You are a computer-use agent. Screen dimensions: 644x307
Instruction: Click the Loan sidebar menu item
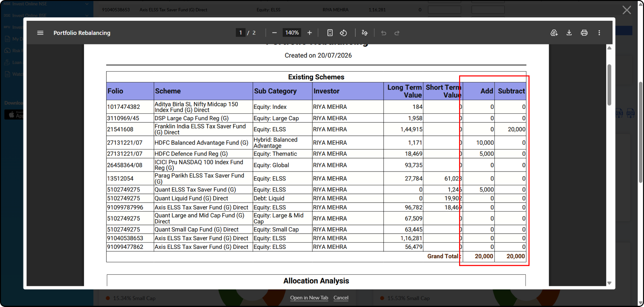click(13, 62)
